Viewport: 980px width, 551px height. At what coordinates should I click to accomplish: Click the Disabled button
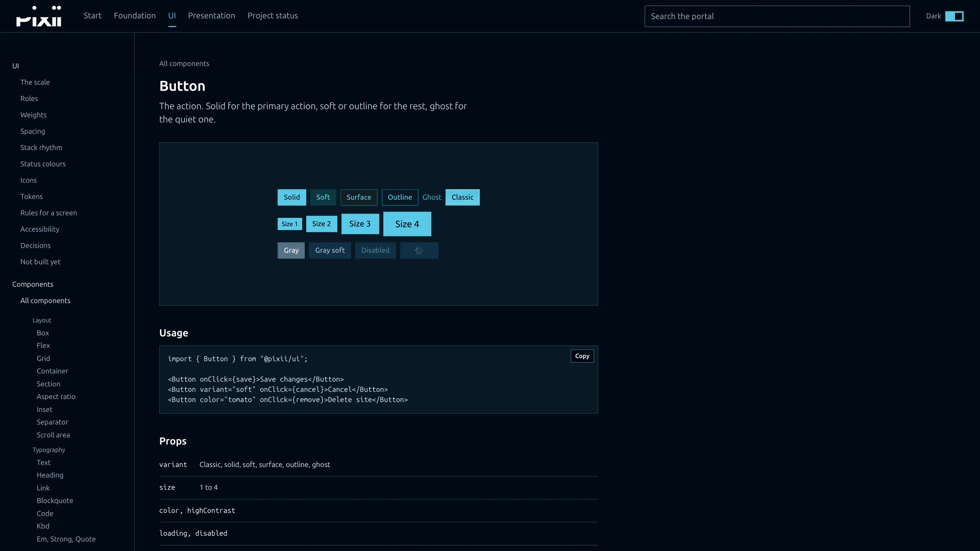(x=375, y=251)
